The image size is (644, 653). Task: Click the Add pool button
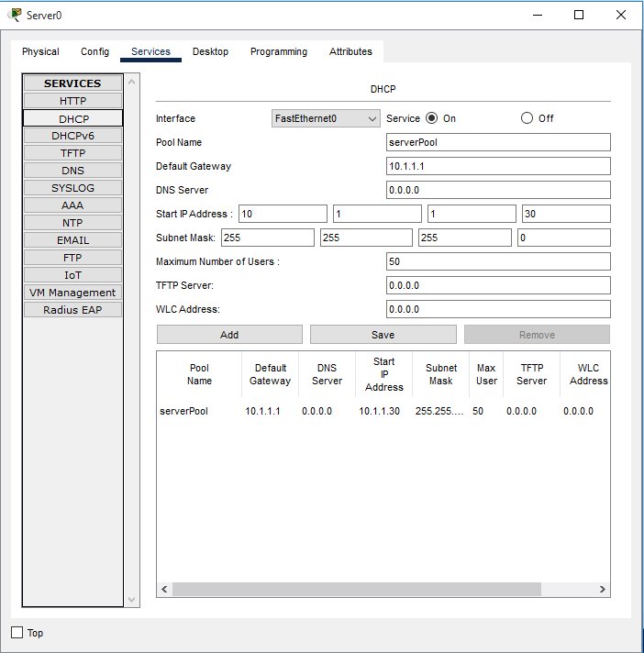pyautogui.click(x=229, y=335)
